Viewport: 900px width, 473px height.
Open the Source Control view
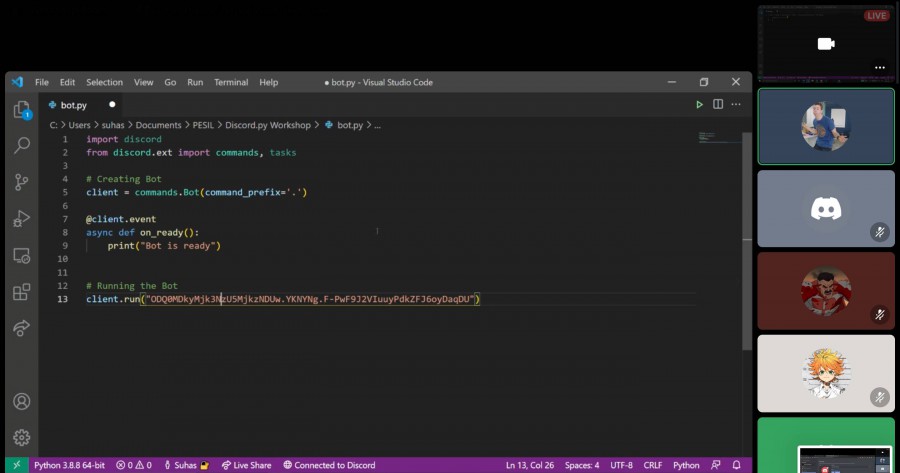pyautogui.click(x=21, y=182)
